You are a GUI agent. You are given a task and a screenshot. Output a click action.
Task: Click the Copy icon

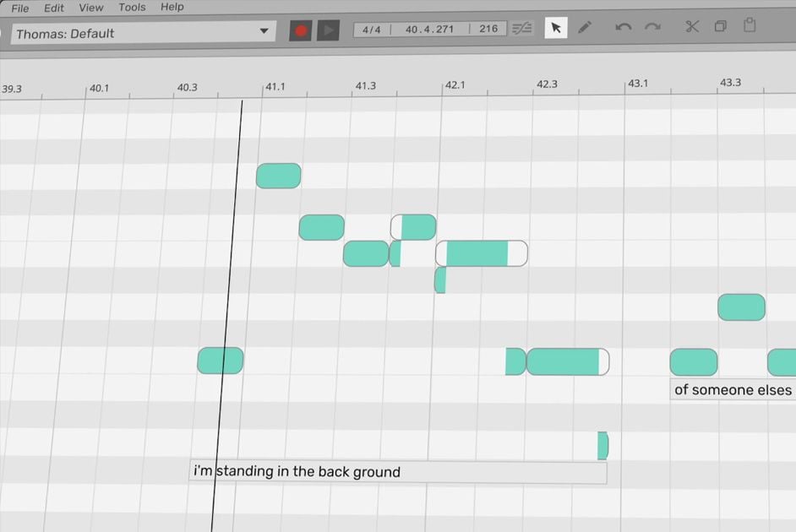pos(720,25)
